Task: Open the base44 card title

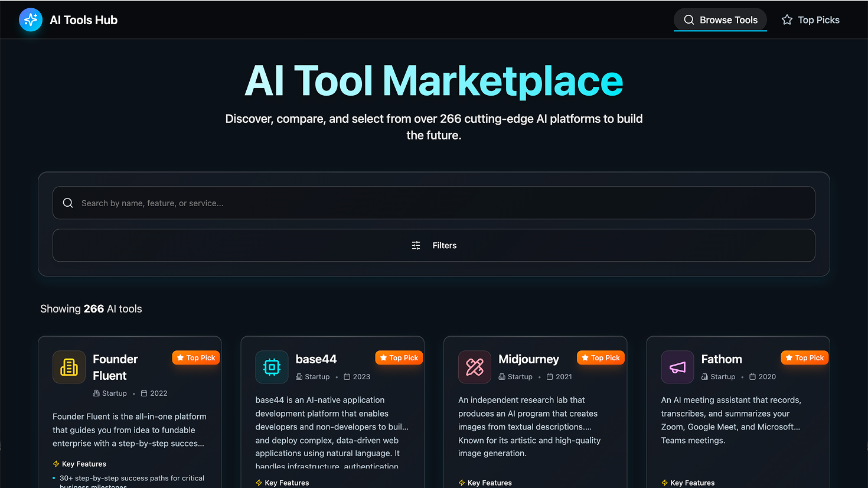Action: click(316, 359)
